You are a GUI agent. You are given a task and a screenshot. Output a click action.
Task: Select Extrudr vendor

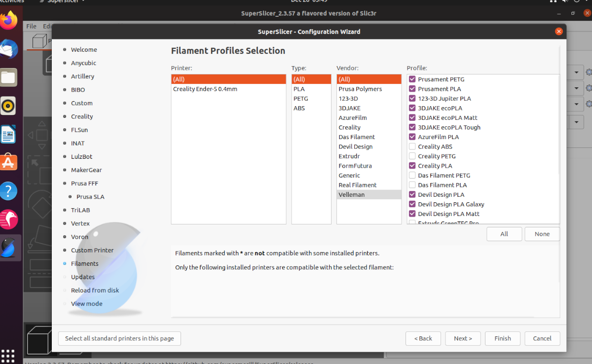[x=369, y=156]
